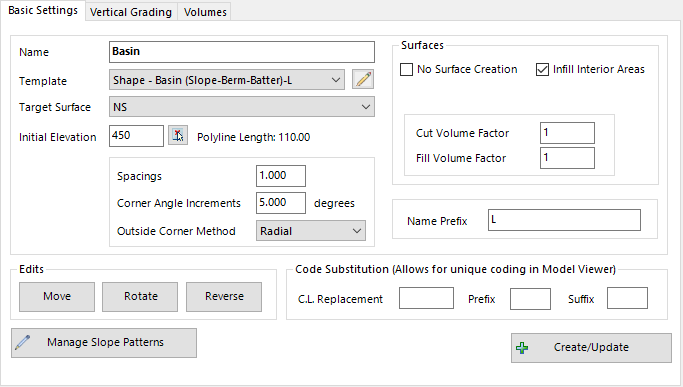Viewport: 683px width, 387px height.
Task: Switch to the Vertical Grading tab
Action: point(131,12)
